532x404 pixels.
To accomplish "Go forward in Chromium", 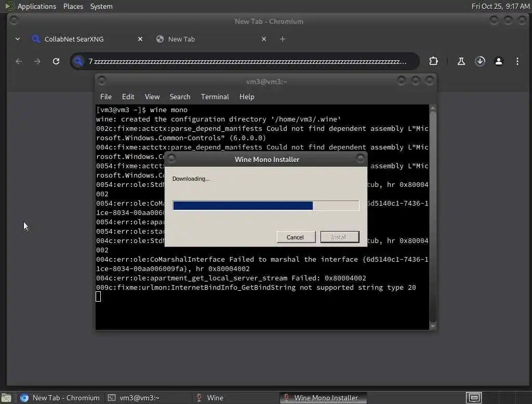I will click(x=37, y=61).
